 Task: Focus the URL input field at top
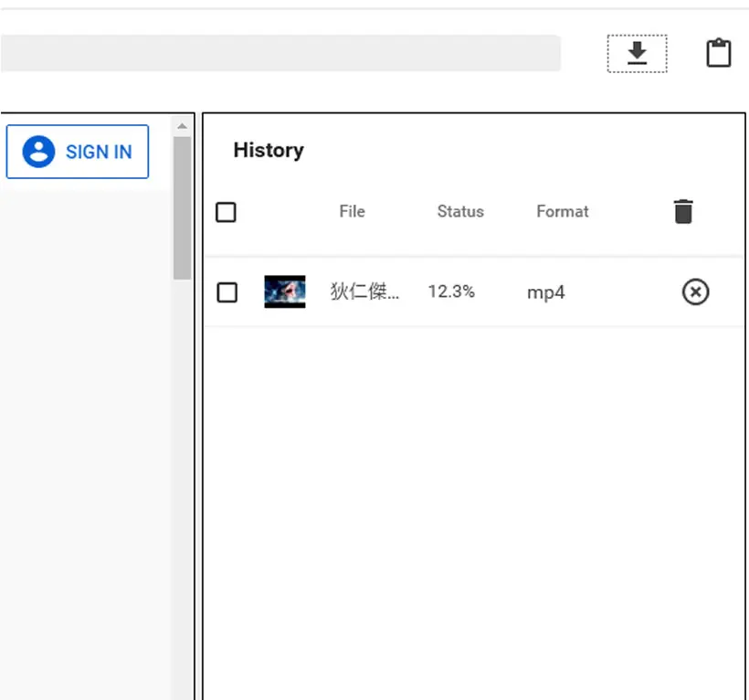(280, 53)
